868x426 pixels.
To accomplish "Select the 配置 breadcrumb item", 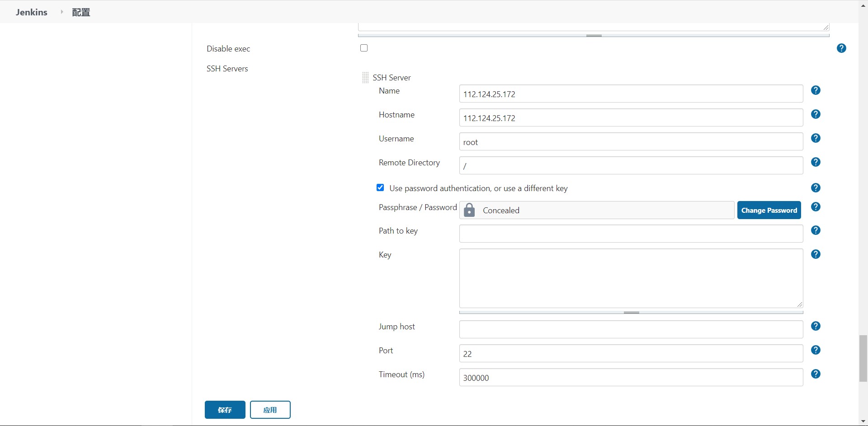I will pyautogui.click(x=81, y=12).
